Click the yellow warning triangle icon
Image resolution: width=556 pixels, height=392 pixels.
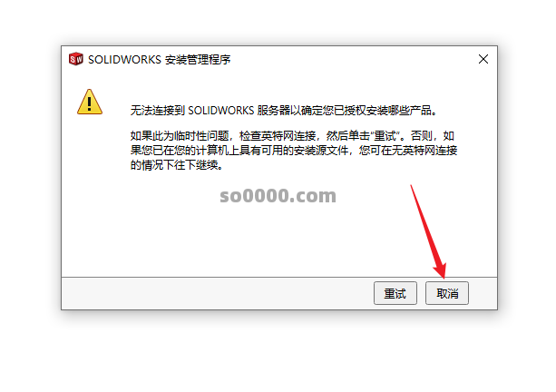(x=90, y=103)
